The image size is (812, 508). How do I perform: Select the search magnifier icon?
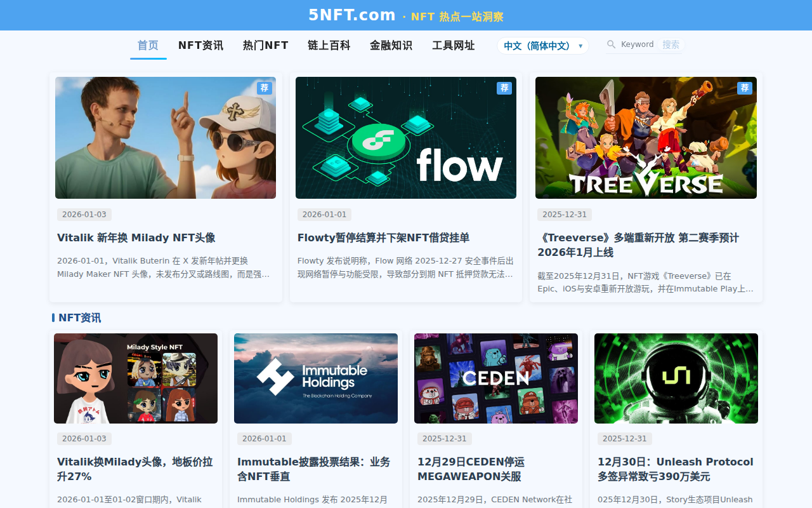pyautogui.click(x=610, y=44)
